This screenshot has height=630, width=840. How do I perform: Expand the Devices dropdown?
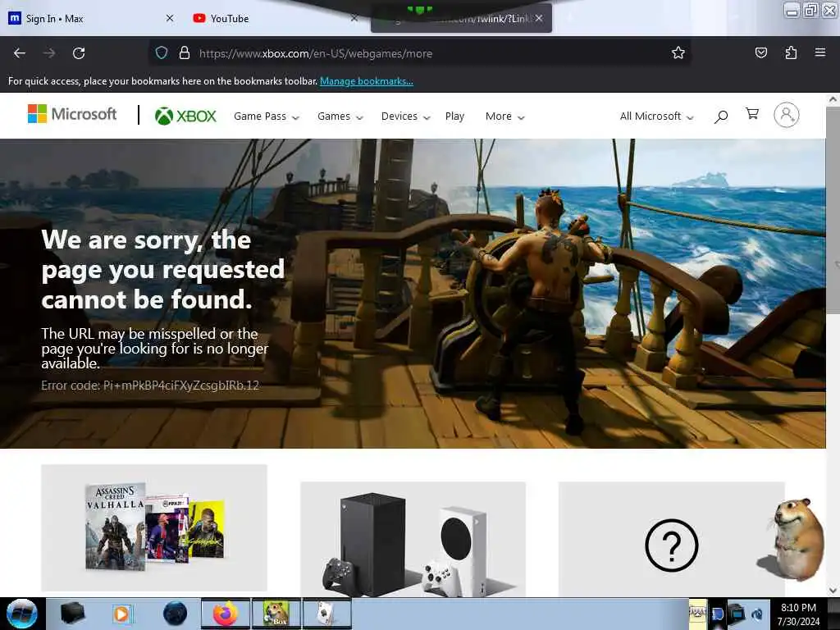[405, 116]
